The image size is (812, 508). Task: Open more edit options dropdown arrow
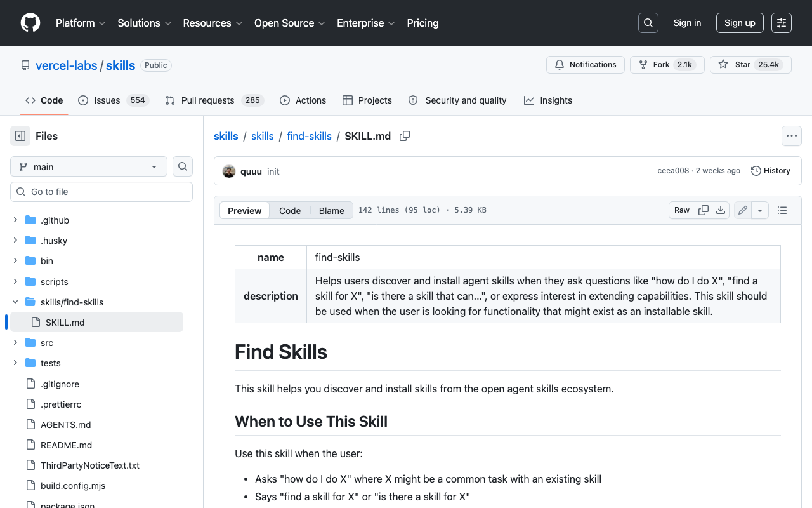[760, 210]
